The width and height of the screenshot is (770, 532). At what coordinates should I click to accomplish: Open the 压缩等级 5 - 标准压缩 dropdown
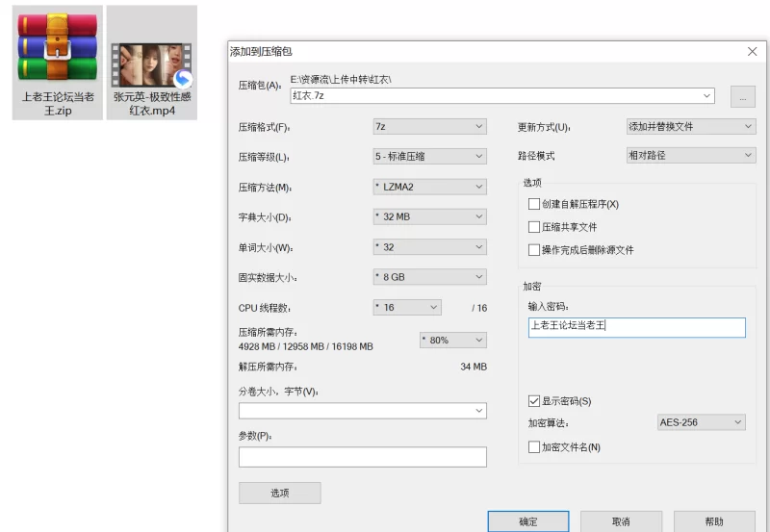pos(429,157)
